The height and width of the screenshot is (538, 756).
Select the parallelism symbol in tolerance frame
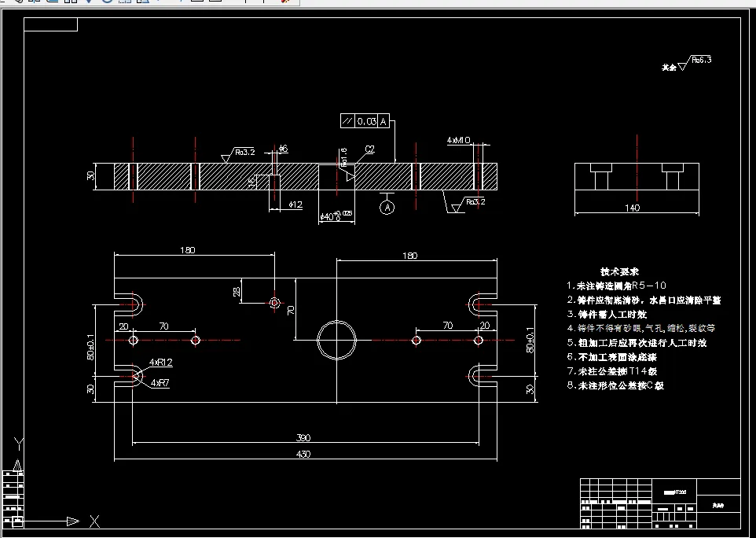[347, 121]
